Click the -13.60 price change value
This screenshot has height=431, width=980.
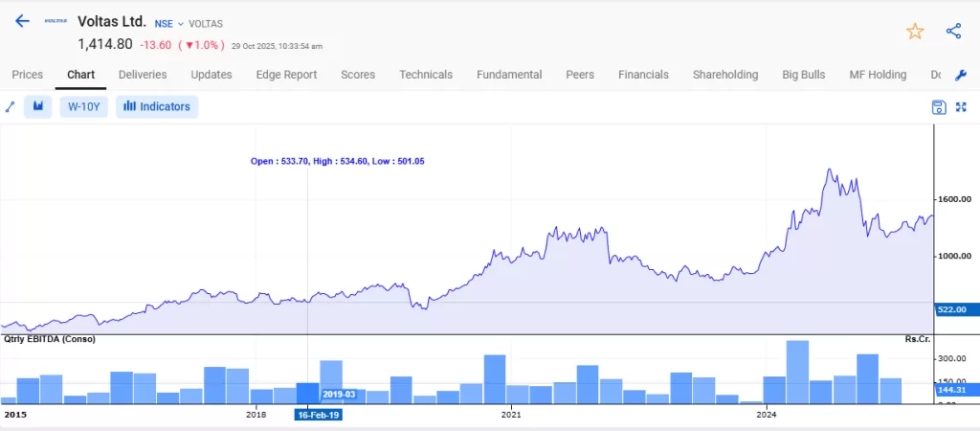point(156,45)
